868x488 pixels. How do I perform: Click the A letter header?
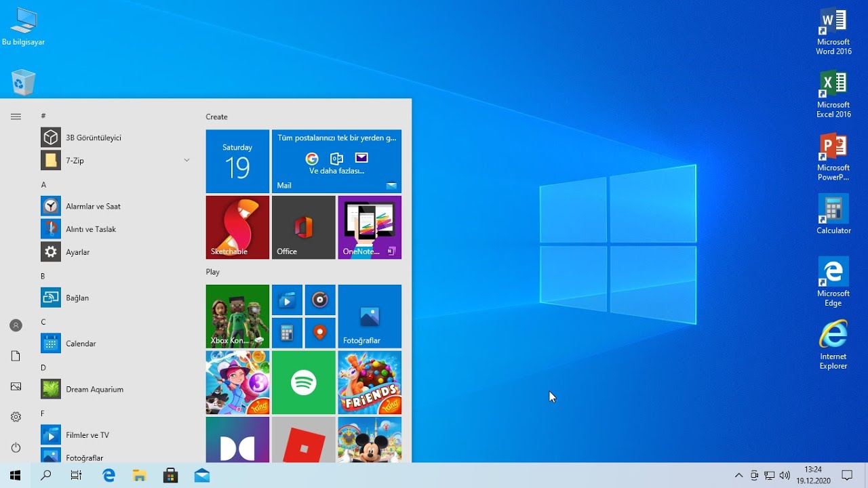click(43, 184)
